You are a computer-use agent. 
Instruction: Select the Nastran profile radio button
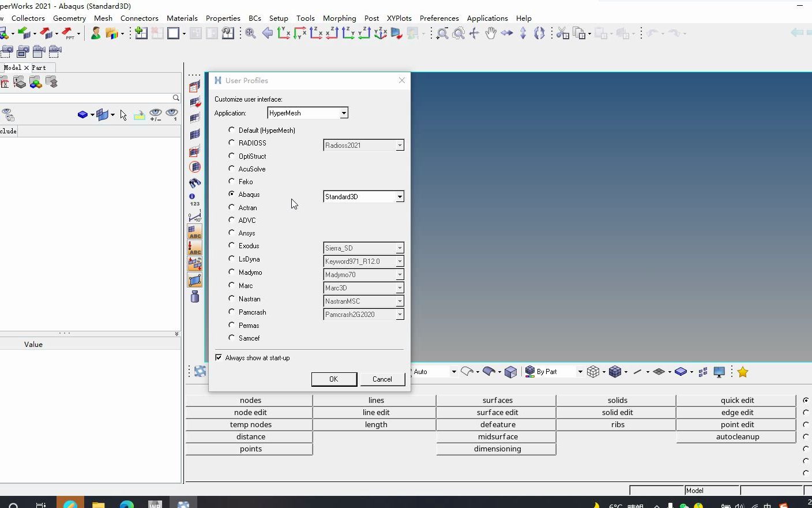pos(231,298)
